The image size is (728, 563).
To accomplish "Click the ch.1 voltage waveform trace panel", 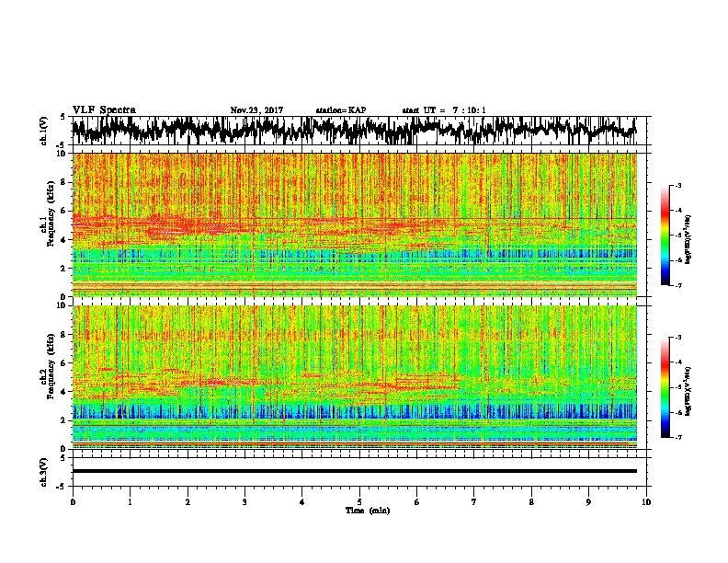I will point(358,131).
